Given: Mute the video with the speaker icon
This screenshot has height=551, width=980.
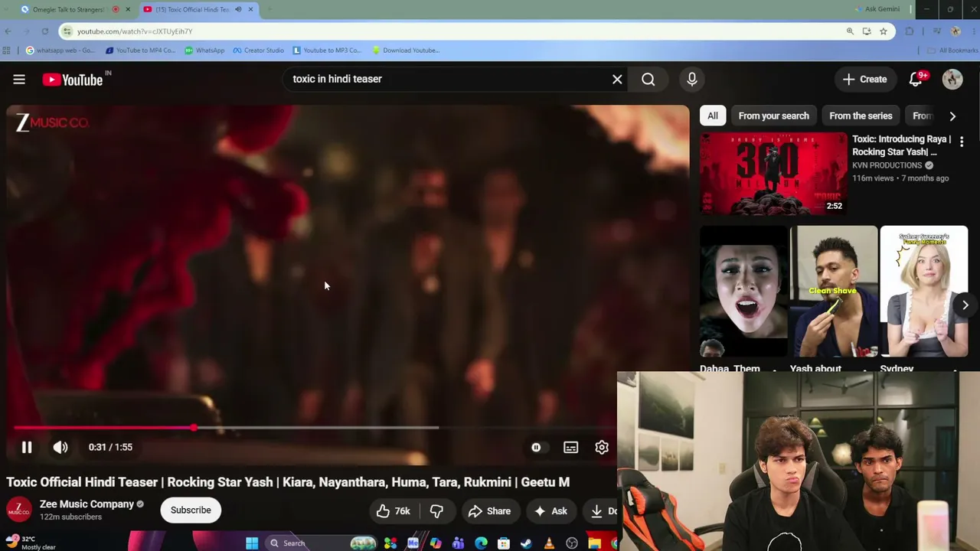Looking at the screenshot, I should (x=60, y=448).
